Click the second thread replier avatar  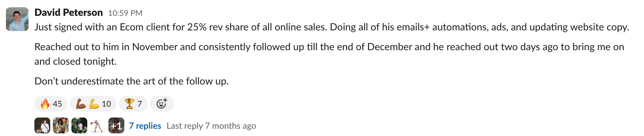[x=61, y=125]
